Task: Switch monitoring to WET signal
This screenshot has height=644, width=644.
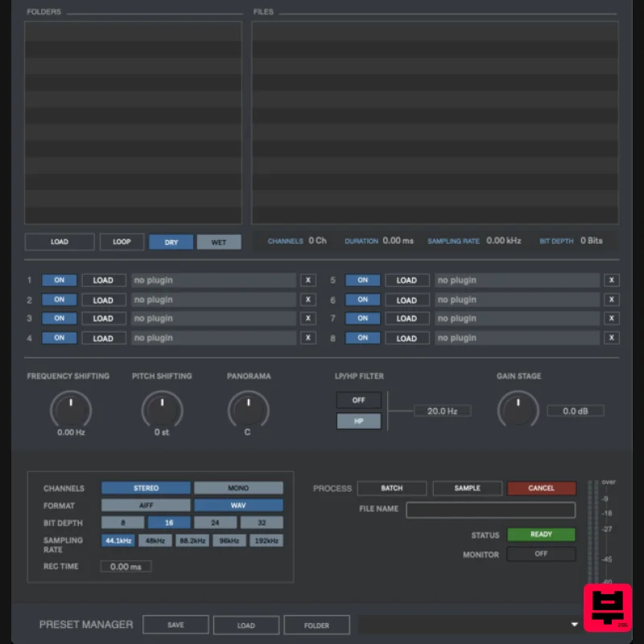Action: [219, 242]
